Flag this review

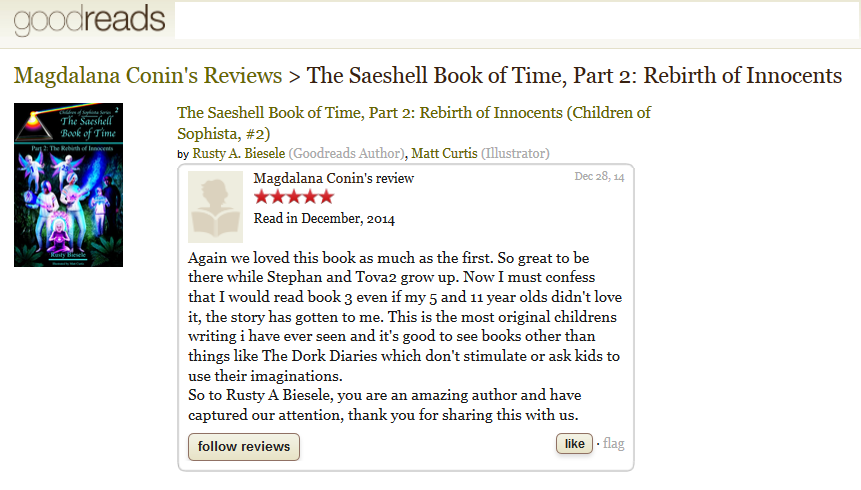(613, 444)
